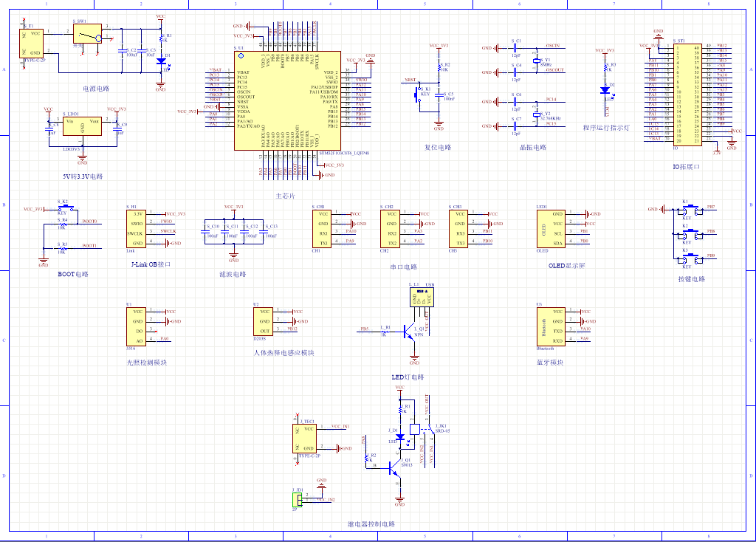Select the STM32F103C8T6 main chip S_U1
756x542 pixels.
click(287, 100)
